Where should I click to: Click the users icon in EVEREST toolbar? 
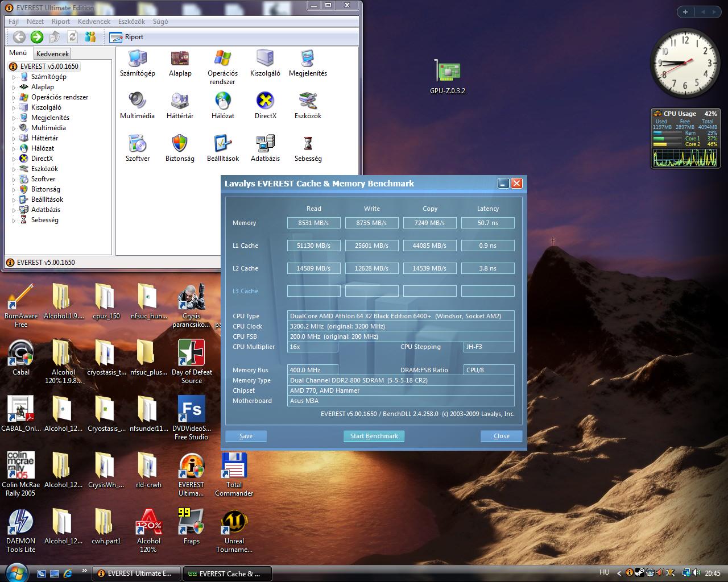pos(90,37)
